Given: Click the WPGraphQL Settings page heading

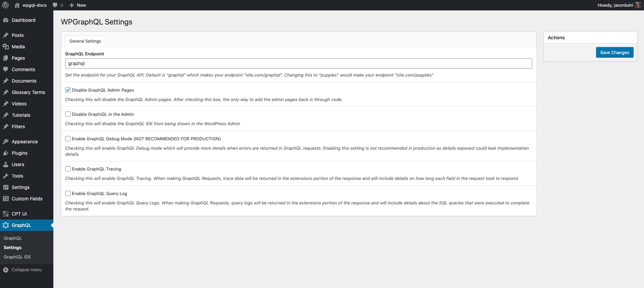Looking at the screenshot, I should 97,22.
